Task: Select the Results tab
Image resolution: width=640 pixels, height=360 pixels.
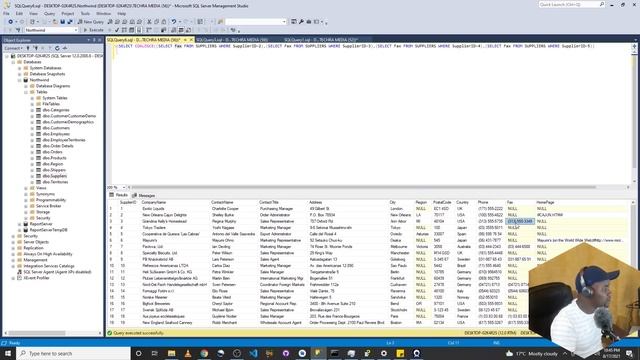Action: point(119,196)
